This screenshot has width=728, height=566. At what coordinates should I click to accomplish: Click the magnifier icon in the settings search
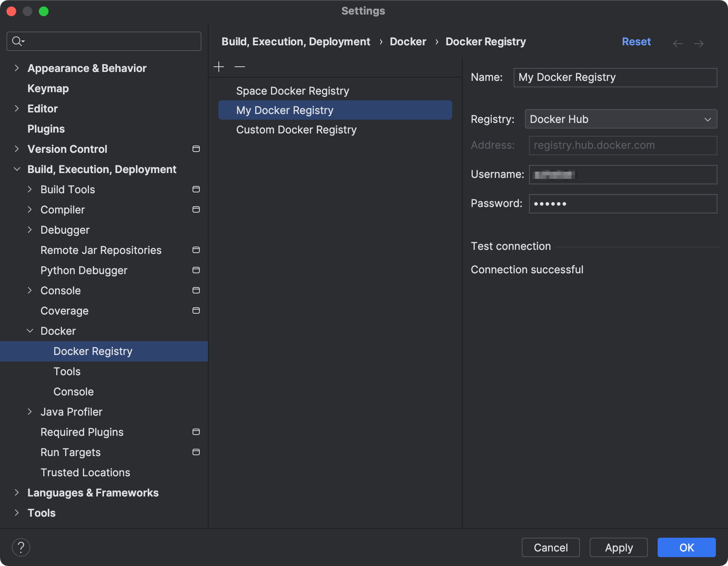pos(17,41)
